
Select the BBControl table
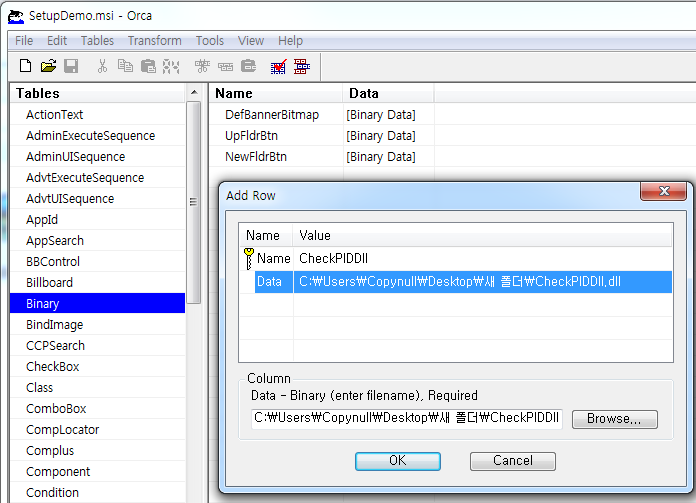point(98,261)
